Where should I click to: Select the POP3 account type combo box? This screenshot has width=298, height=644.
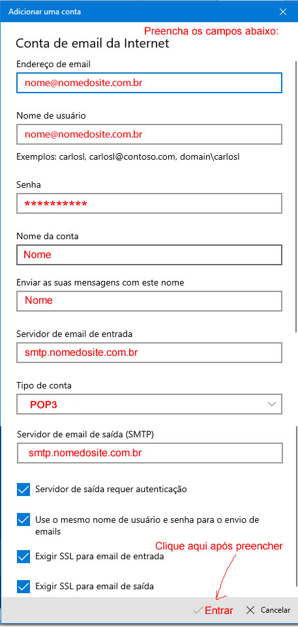point(149,404)
